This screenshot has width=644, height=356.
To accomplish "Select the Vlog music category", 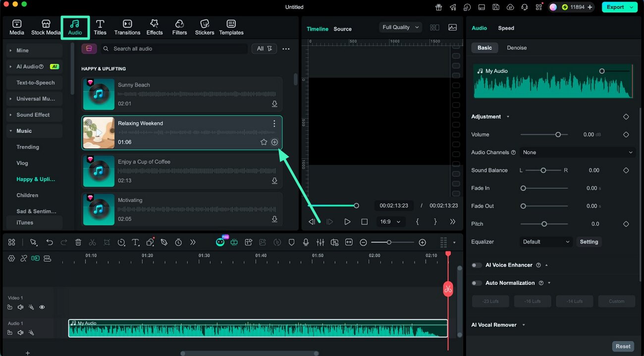I will 22,163.
